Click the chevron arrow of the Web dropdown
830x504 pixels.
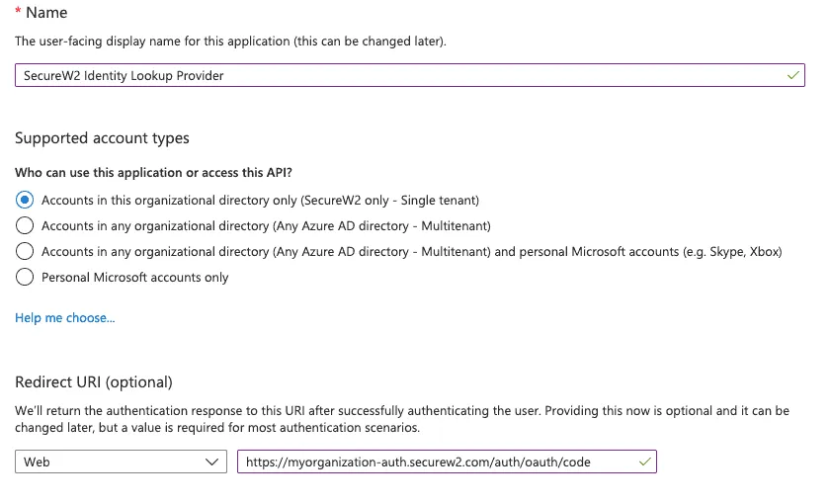pyautogui.click(x=211, y=462)
